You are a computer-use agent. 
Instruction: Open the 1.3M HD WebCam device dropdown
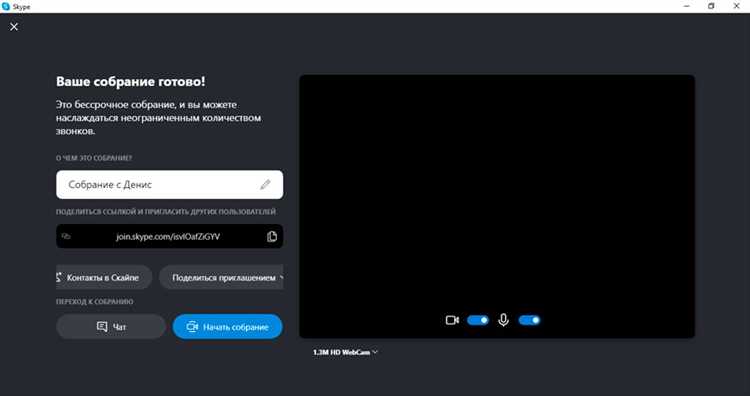pos(345,352)
